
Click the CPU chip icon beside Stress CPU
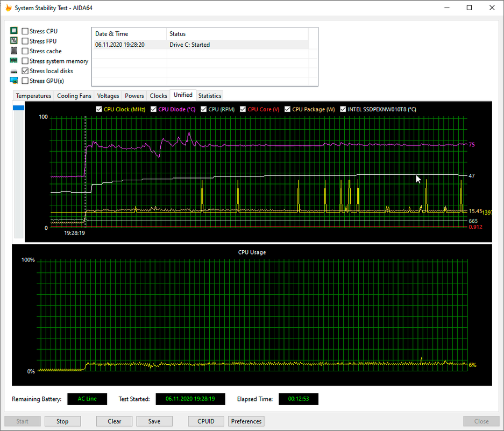click(14, 31)
